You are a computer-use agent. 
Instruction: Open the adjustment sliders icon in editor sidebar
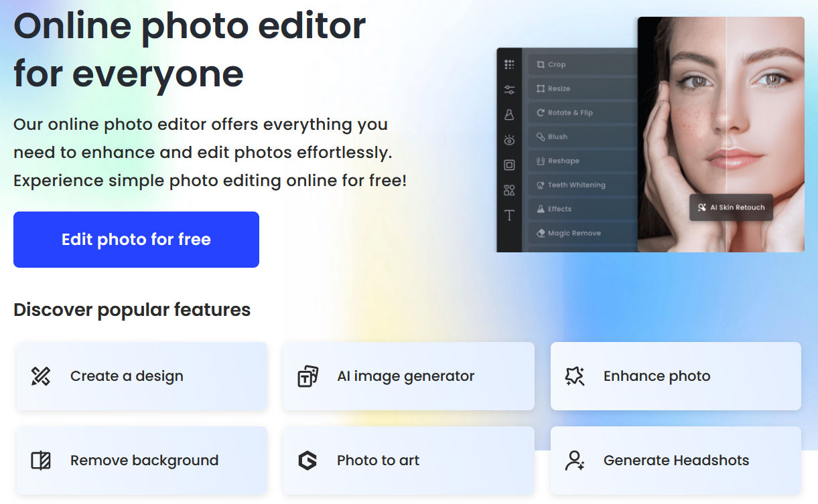(509, 90)
